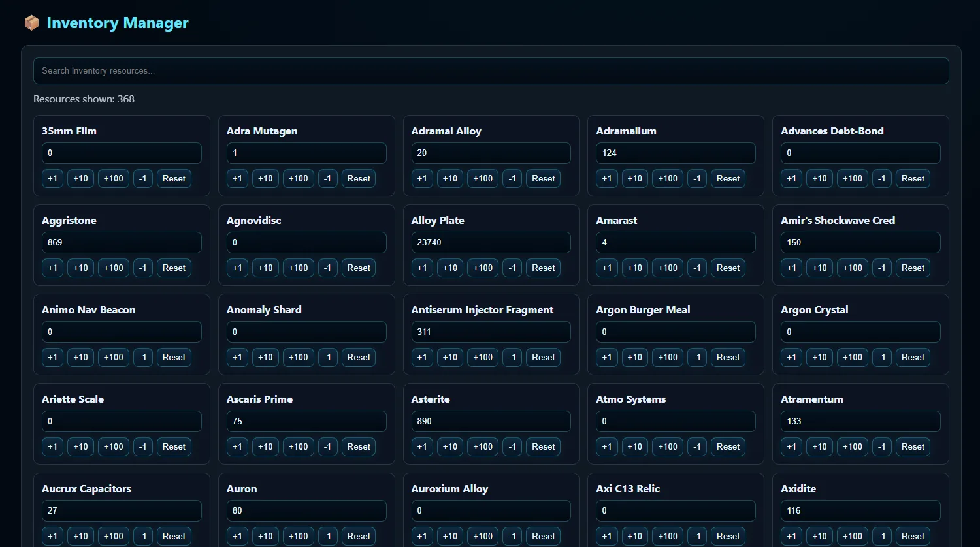
Task: Add 100 to Atramentum
Action: (x=853, y=446)
